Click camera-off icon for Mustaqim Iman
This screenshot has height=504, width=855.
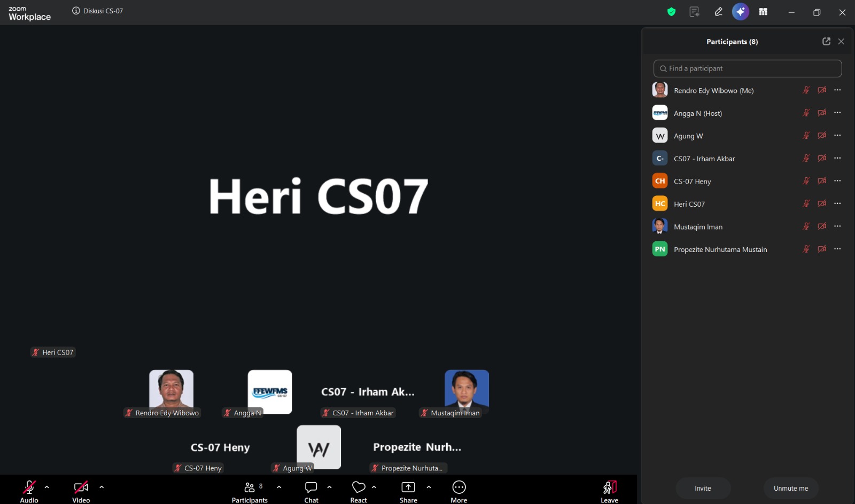822,226
